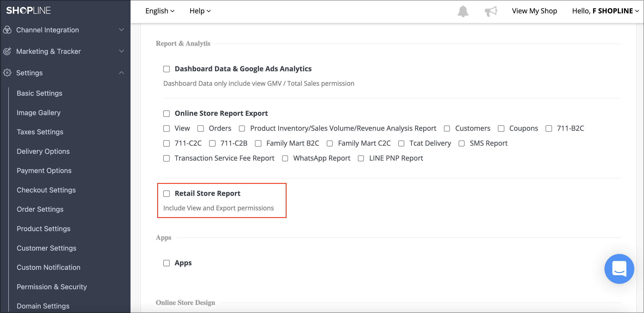
Task: Click the Report & Analytis section heading
Action: 183,43
